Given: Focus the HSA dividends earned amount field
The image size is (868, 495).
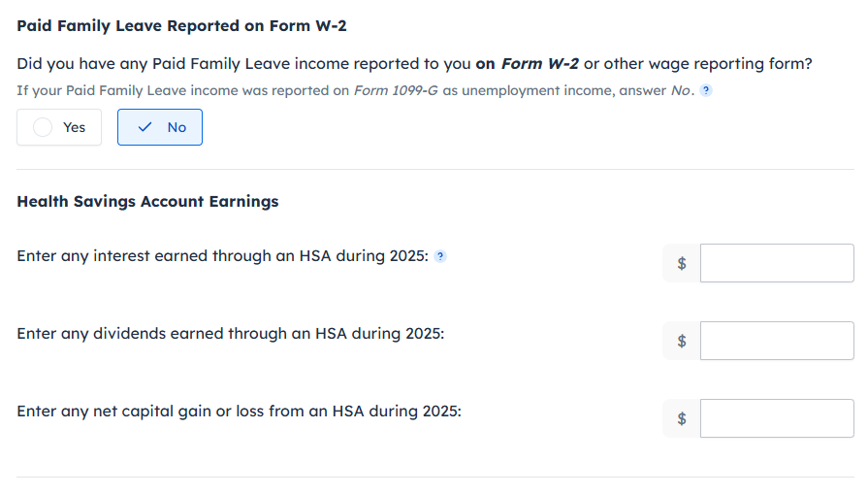Looking at the screenshot, I should click(776, 341).
